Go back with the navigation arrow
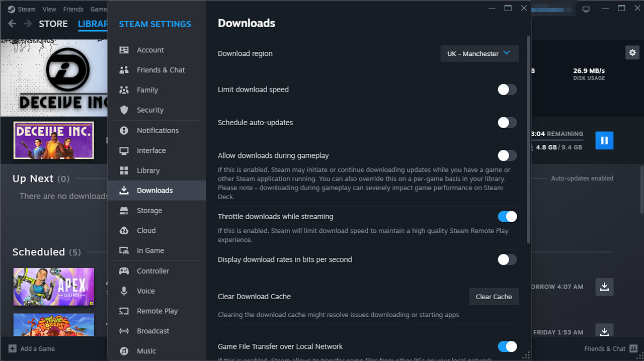The height and width of the screenshot is (361, 644). click(x=12, y=24)
